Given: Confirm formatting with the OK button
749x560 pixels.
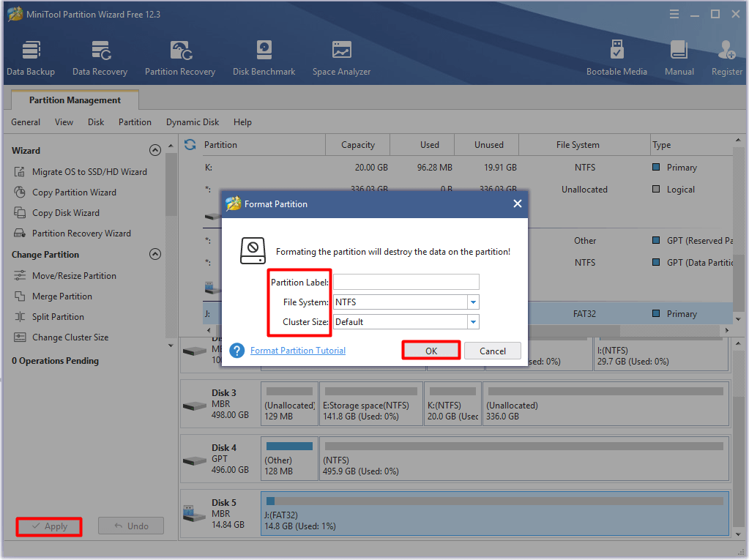Looking at the screenshot, I should click(x=431, y=351).
